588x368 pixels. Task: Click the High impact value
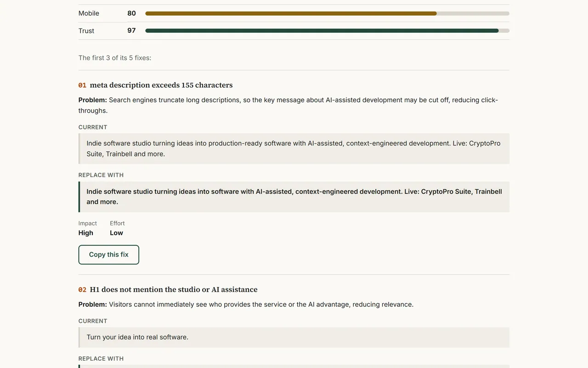pos(86,233)
